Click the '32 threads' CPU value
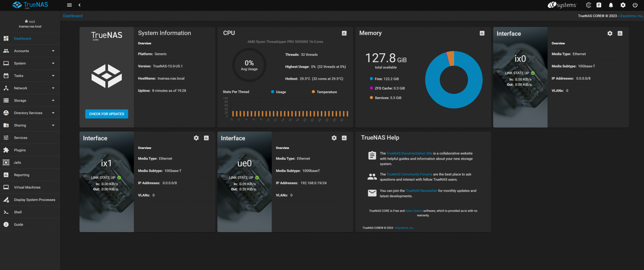The height and width of the screenshot is (270, 644). 309,55
